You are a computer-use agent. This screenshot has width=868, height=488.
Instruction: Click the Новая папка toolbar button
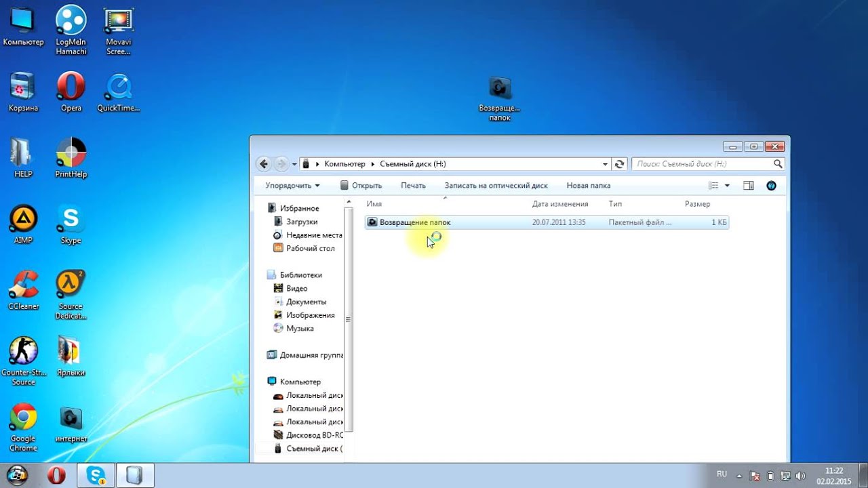[x=588, y=186]
